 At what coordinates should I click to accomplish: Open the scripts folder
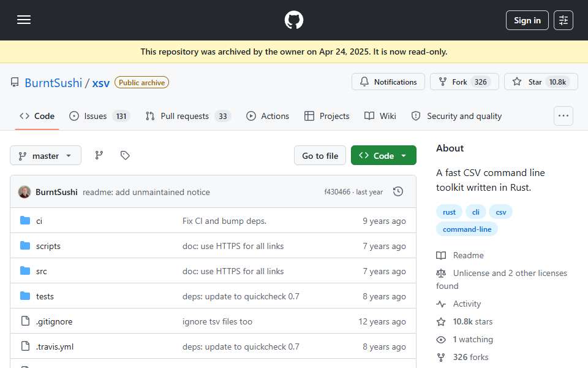(x=48, y=246)
